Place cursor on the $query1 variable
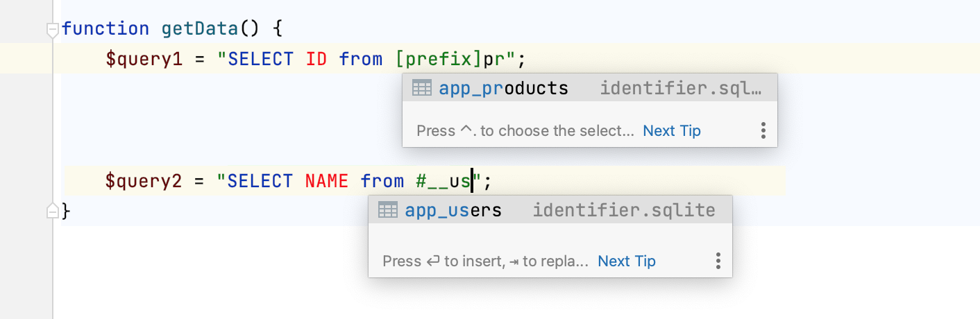This screenshot has width=980, height=319. 144,59
